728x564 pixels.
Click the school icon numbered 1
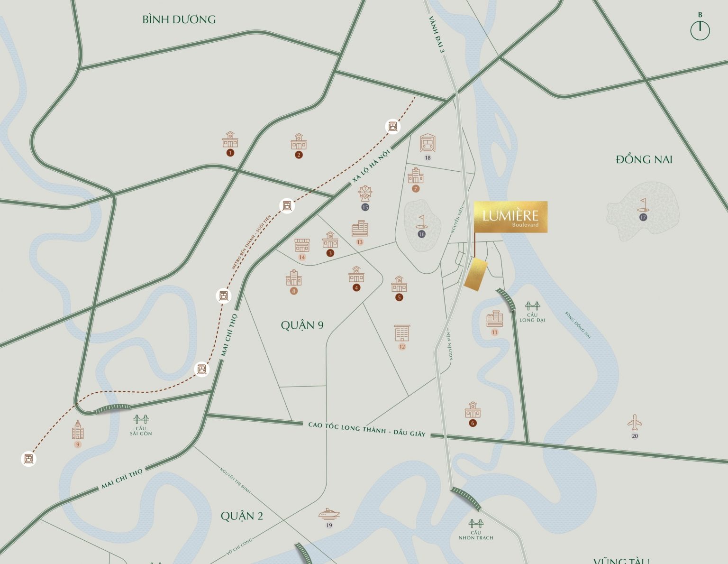click(230, 140)
